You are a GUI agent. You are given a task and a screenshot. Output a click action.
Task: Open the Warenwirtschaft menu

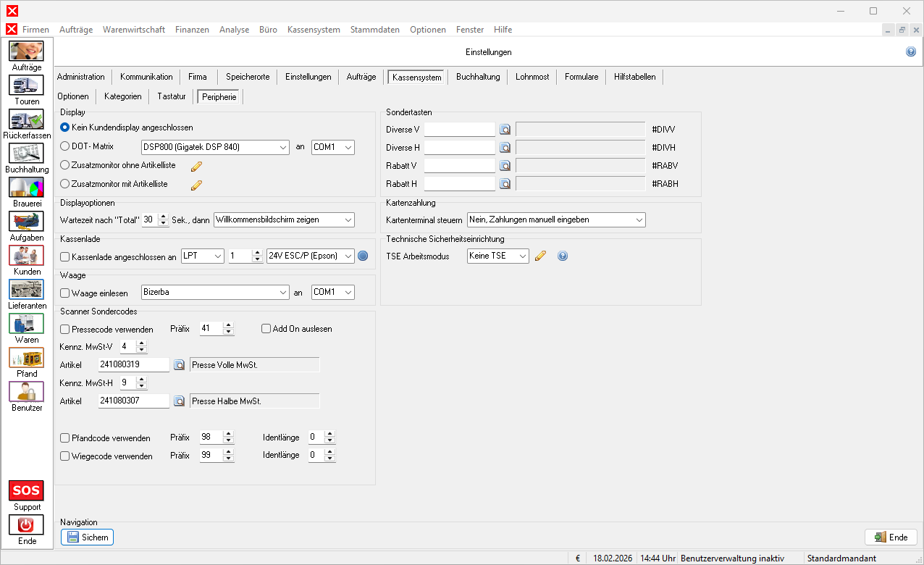[134, 30]
